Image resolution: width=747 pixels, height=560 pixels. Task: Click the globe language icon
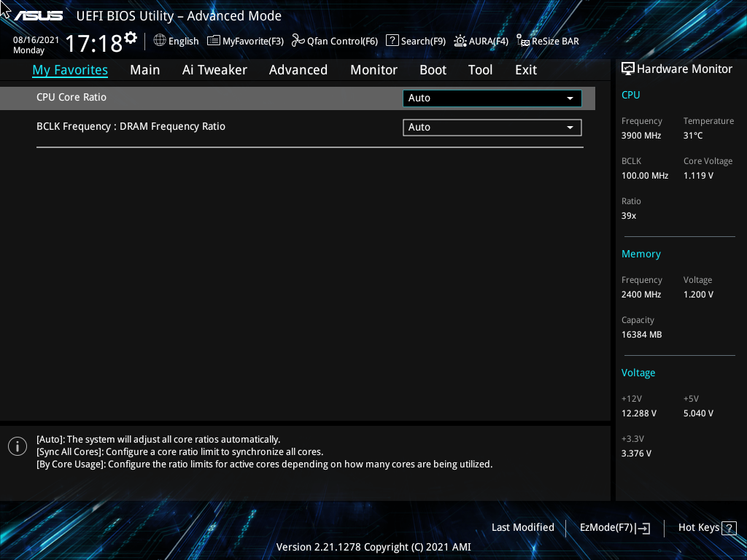(160, 41)
